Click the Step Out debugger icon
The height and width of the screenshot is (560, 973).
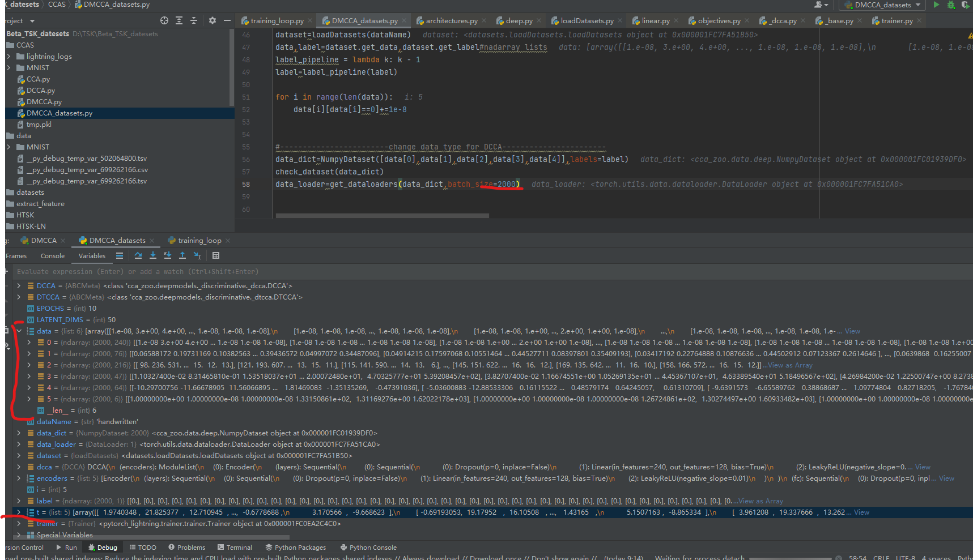182,256
